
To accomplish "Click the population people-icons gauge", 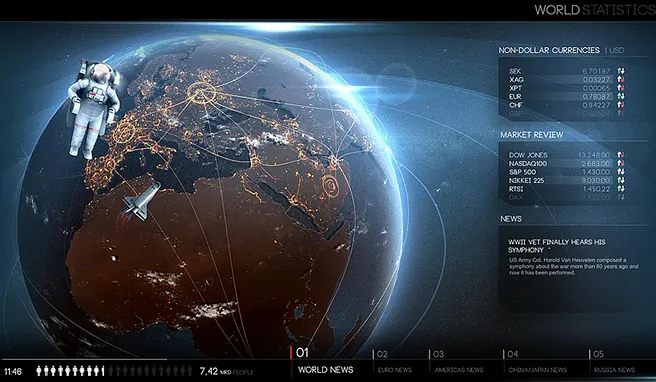I will [x=114, y=371].
